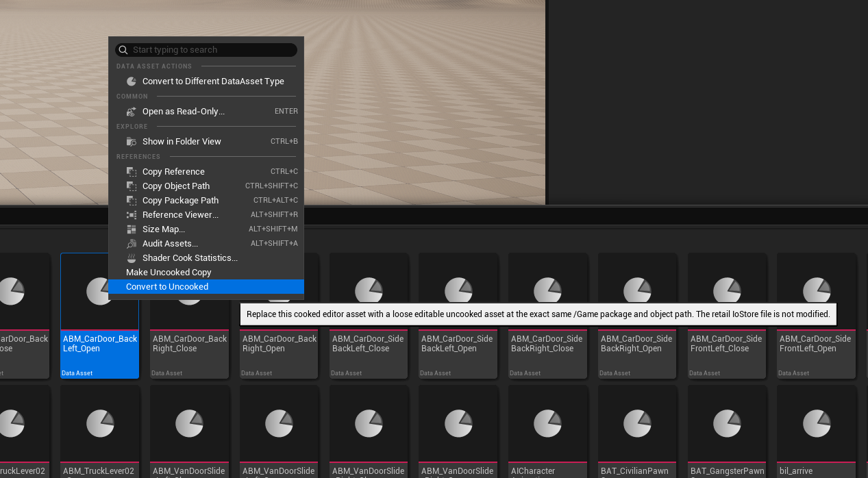
Task: Select Open as Read-Only menu entry
Action: [206, 112]
